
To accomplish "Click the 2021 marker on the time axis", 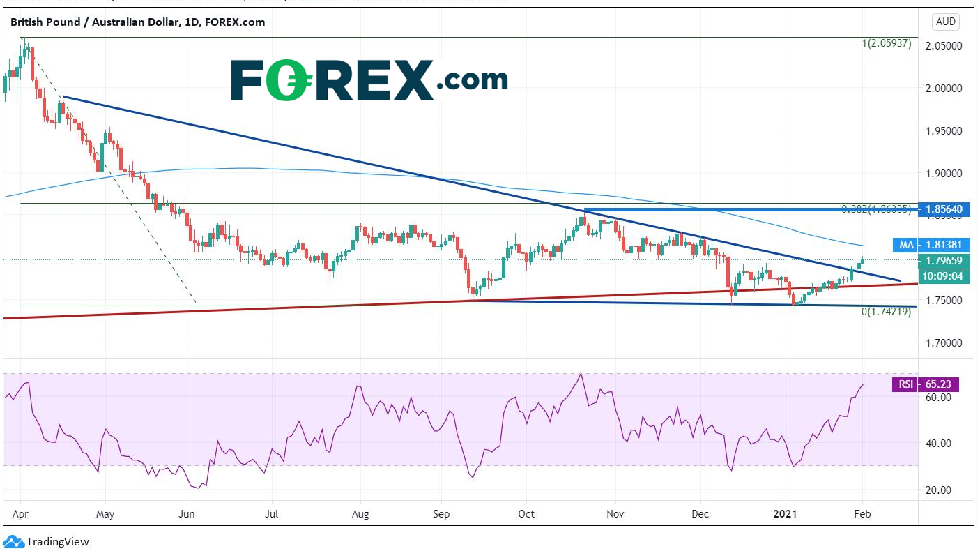I will pos(788,513).
